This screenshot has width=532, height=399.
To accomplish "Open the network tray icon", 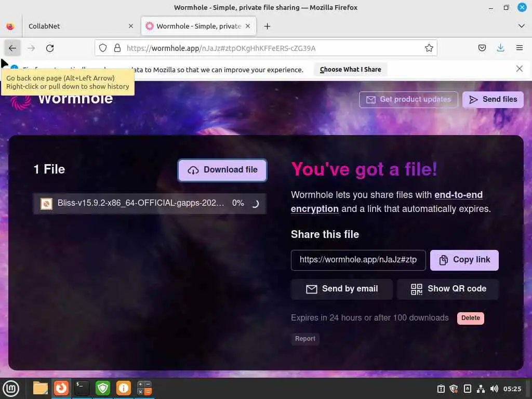I will 481,389.
